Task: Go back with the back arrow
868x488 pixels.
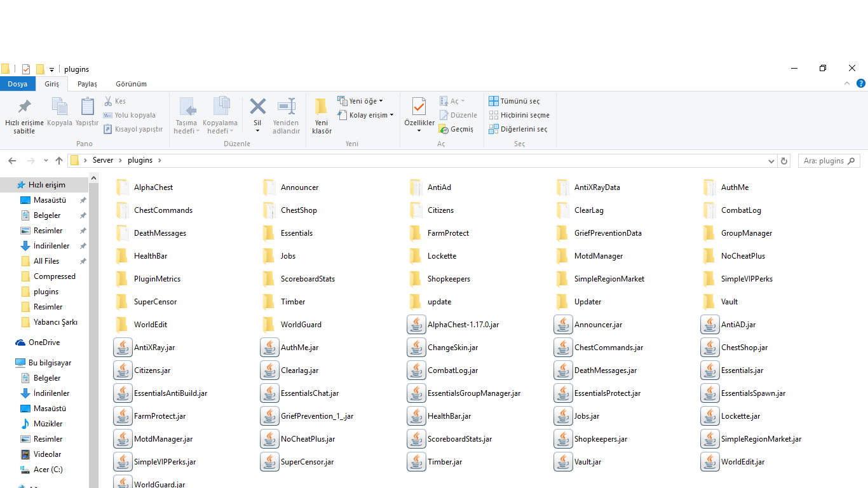Action: [x=12, y=161]
